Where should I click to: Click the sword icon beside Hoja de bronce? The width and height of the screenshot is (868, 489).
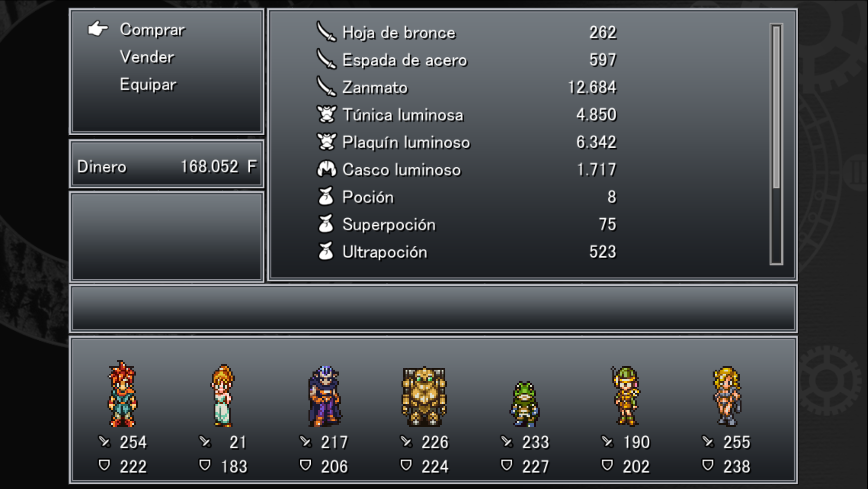326,32
